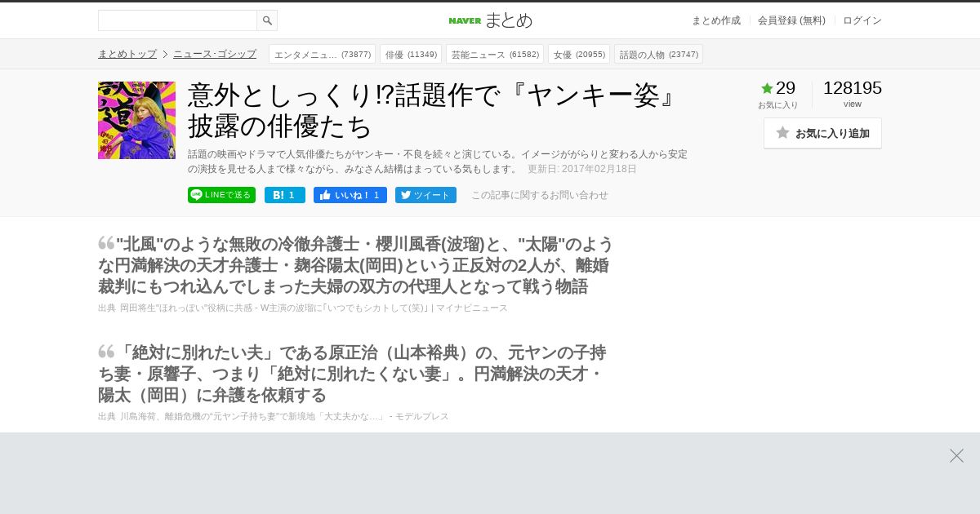Screen dimensions: 980x514
Task: Open まとめ作成 link
Action: 716,20
